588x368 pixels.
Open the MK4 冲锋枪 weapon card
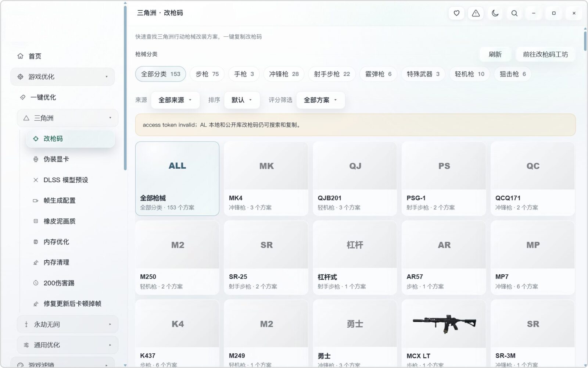pyautogui.click(x=266, y=179)
